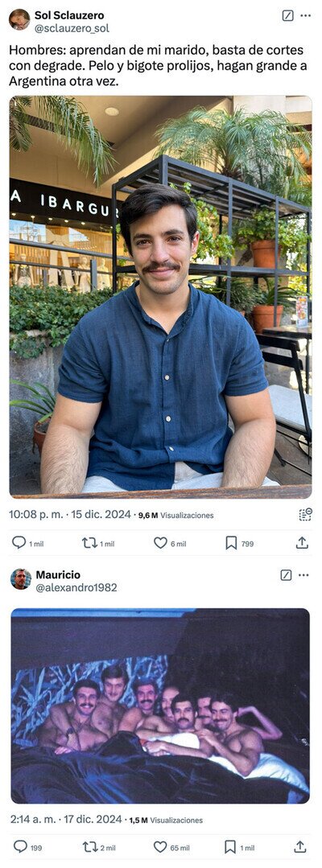Like the tweet with 6 mil likes

point(160,543)
